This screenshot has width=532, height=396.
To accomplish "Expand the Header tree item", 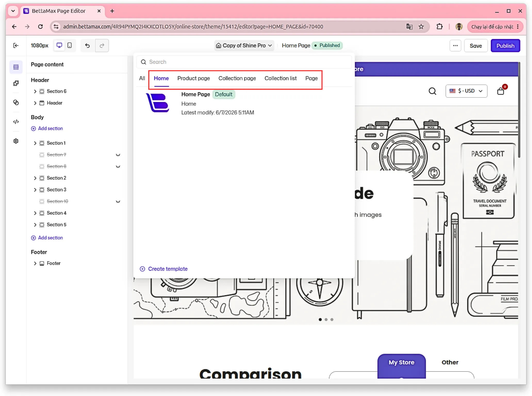I will (x=35, y=103).
